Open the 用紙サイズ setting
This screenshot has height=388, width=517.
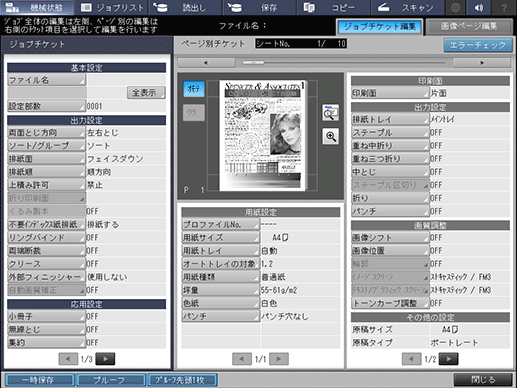coord(220,238)
